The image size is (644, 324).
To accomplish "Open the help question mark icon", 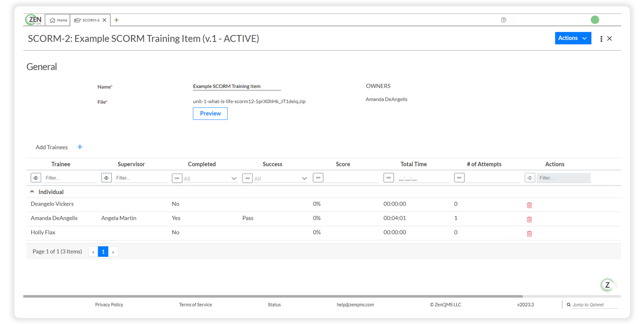I will point(503,20).
